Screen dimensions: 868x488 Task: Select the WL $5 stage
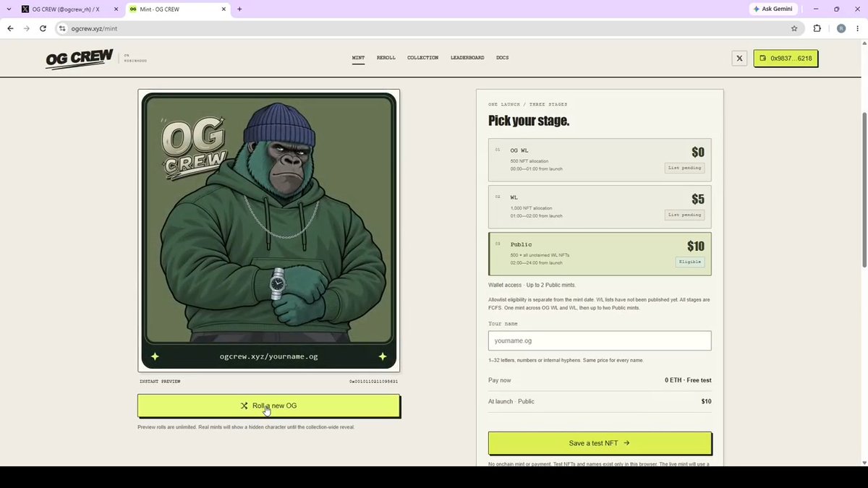pyautogui.click(x=600, y=207)
